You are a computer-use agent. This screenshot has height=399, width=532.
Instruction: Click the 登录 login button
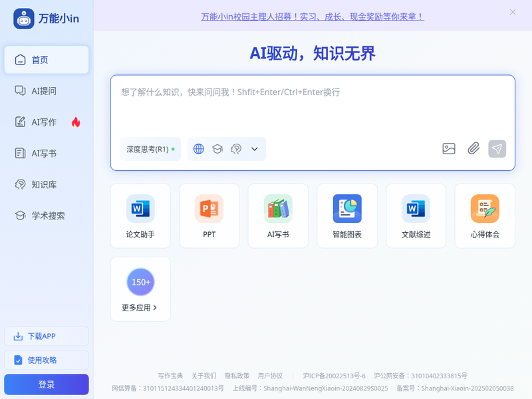tap(47, 384)
